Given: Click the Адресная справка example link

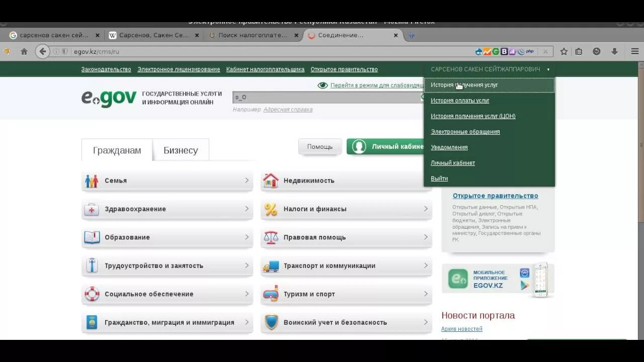Looking at the screenshot, I should click(288, 110).
